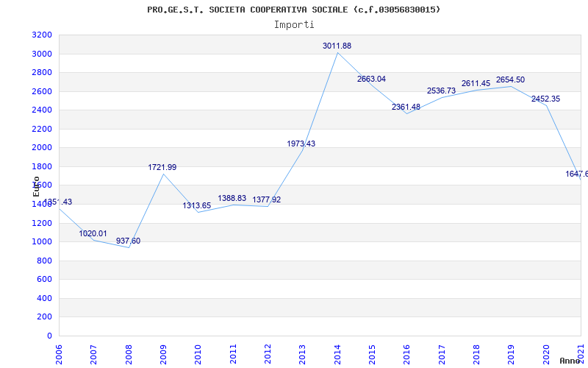Image resolution: width=588 pixels, height=368 pixels.
Task: Click the 1000 y-axis tick label
Action: point(43,242)
